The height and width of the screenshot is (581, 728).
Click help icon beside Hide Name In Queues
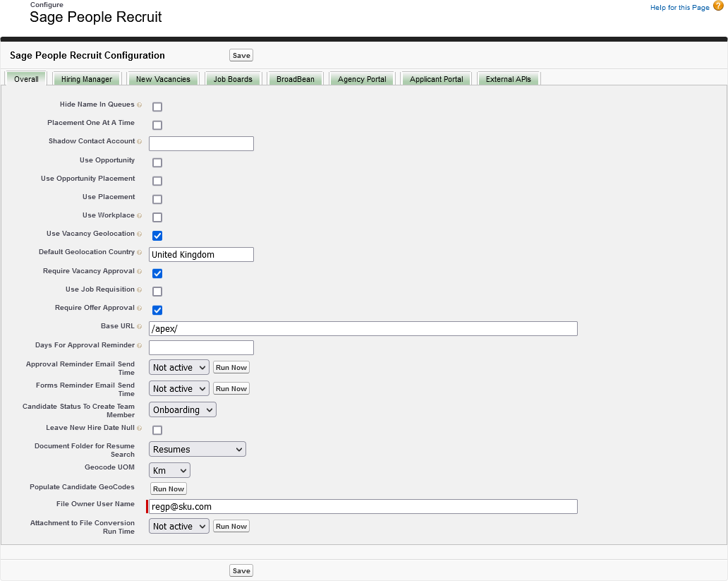point(140,105)
